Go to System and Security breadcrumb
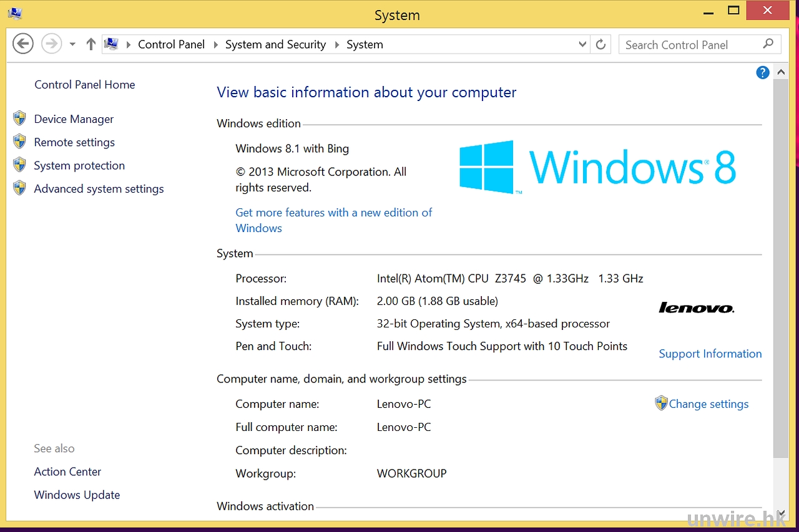The height and width of the screenshot is (532, 799). (x=275, y=44)
